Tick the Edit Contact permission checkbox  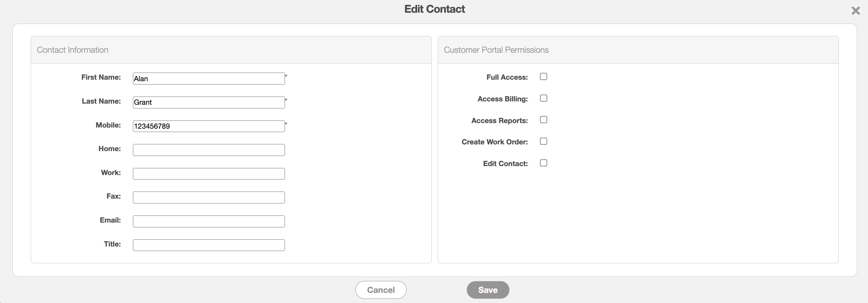click(543, 163)
